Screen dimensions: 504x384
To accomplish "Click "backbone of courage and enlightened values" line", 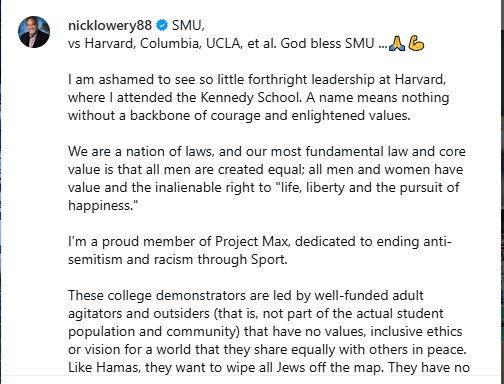I will coord(270,116).
